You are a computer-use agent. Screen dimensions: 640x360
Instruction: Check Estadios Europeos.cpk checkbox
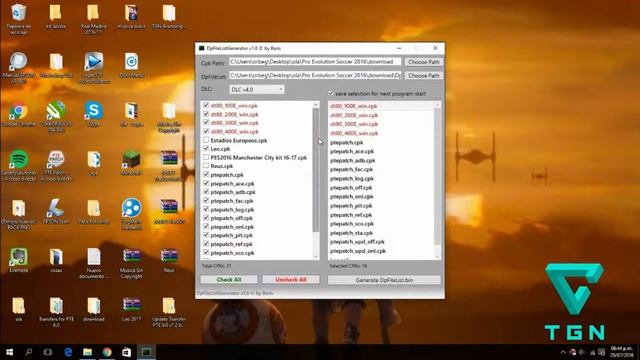[206, 140]
